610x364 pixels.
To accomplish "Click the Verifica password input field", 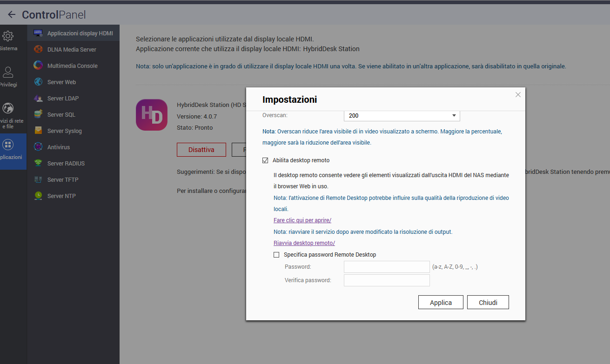I will click(x=386, y=280).
